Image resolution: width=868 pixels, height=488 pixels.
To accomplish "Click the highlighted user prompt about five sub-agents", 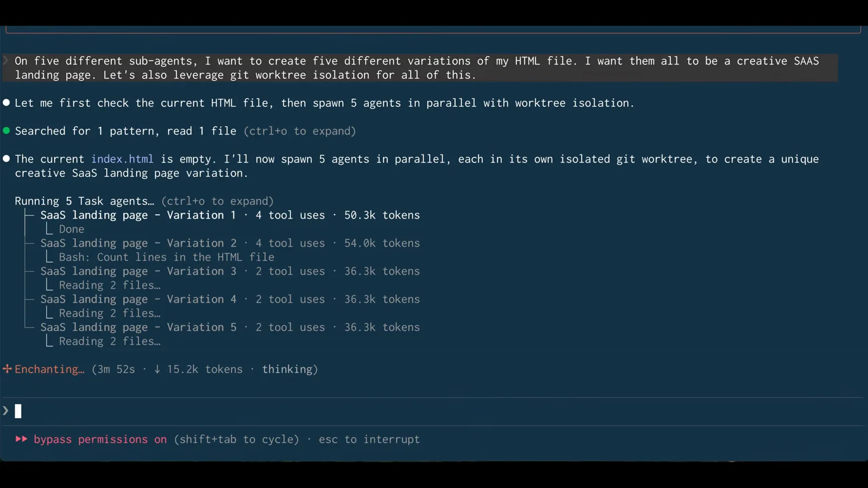I will [x=420, y=68].
